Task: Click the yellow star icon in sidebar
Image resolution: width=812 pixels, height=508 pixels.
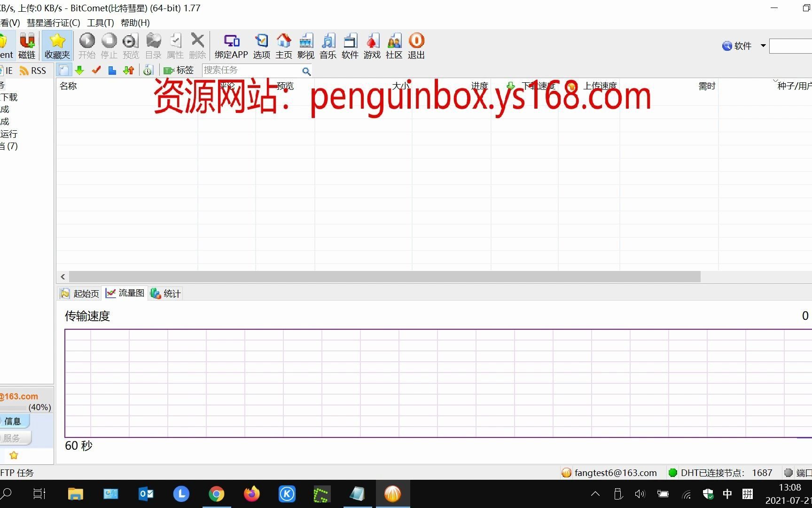Action: coord(14,455)
